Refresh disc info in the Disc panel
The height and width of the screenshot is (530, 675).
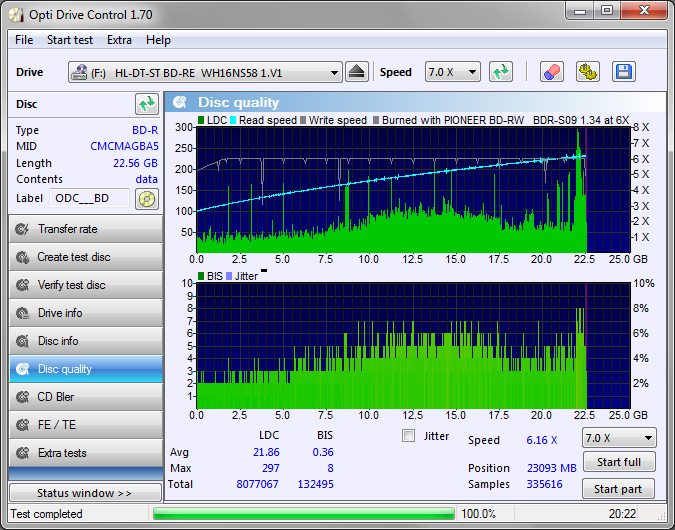(147, 104)
